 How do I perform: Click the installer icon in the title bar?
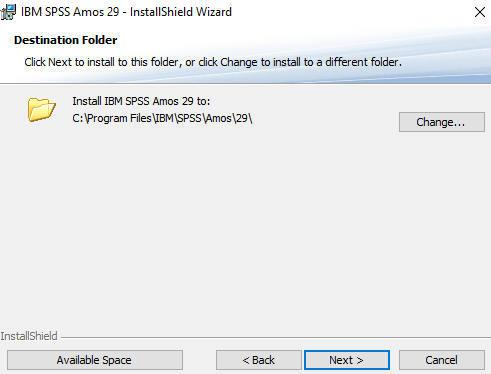point(8,12)
